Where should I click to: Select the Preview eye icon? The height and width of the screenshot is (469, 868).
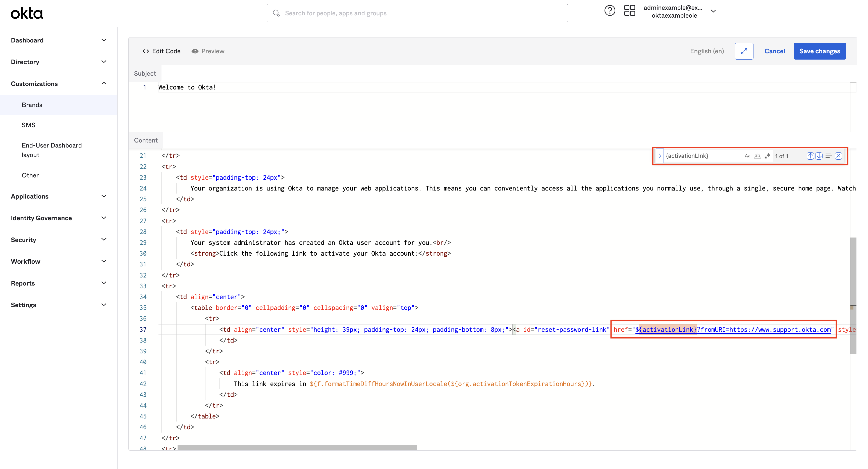(x=195, y=51)
